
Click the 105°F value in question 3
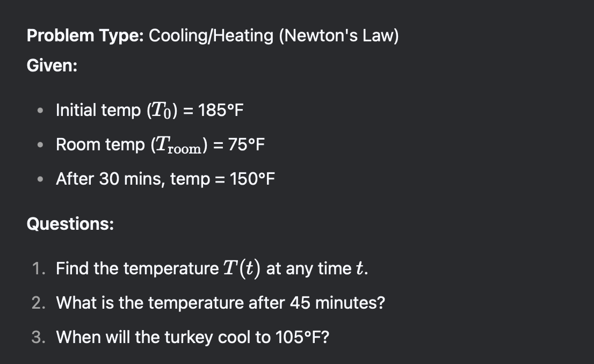pyautogui.click(x=299, y=337)
